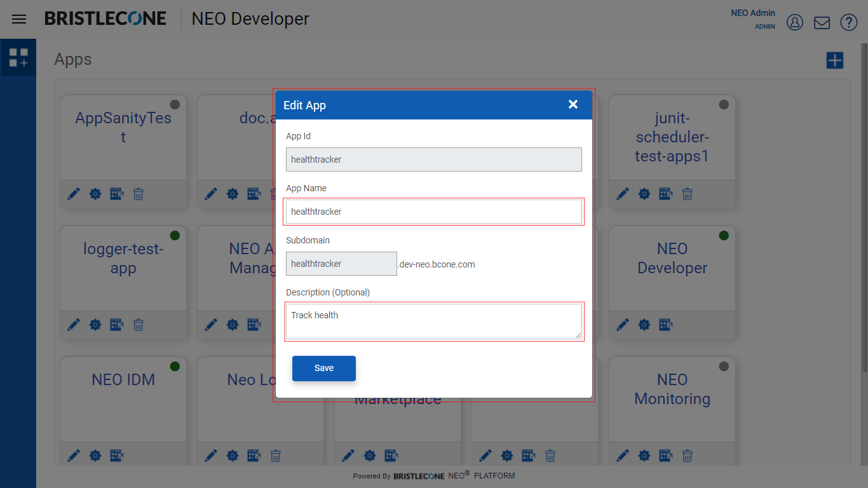Open the NEO IDM card title

(123, 380)
